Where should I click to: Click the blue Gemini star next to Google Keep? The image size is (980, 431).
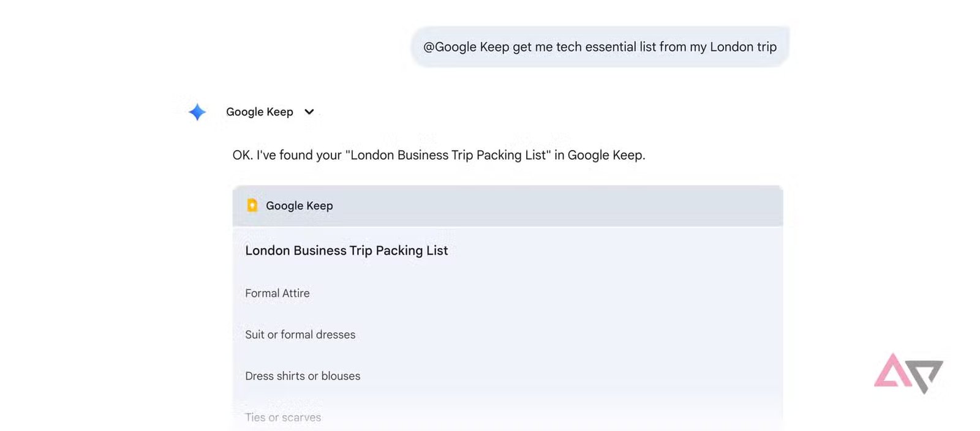pos(196,111)
